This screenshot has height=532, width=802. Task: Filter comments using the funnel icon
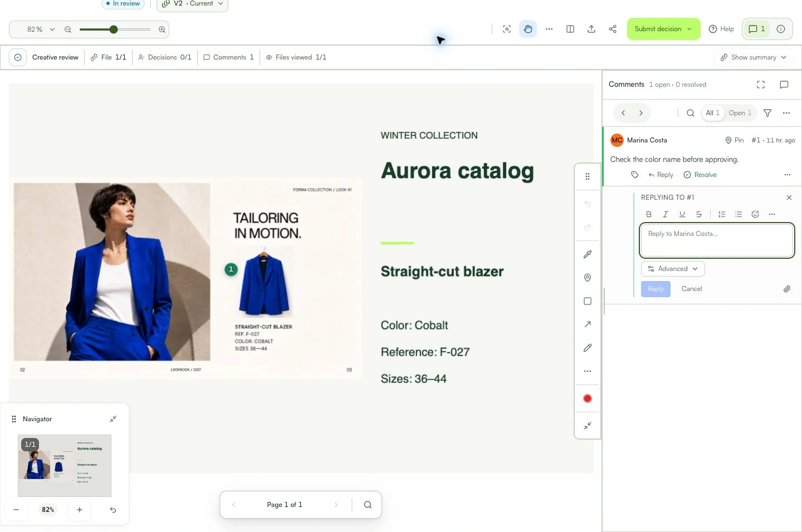click(767, 113)
